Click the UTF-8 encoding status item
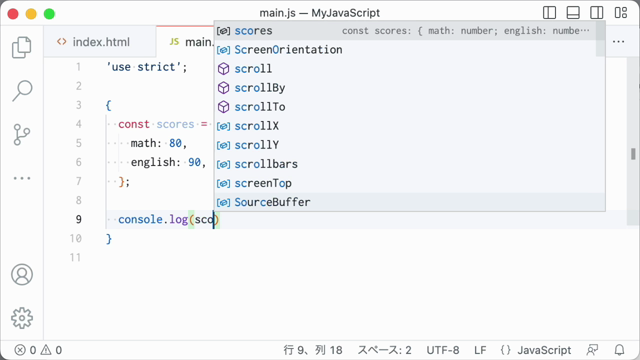This screenshot has height=360, width=640. 443,350
